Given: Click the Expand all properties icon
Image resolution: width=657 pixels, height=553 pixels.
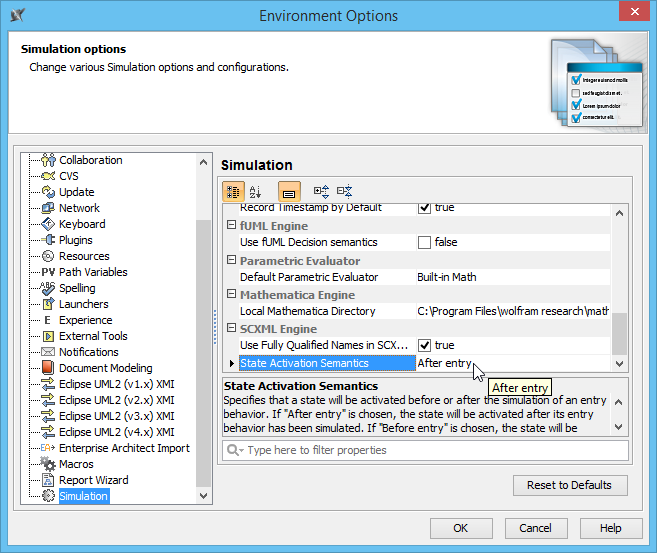Looking at the screenshot, I should tap(321, 191).
